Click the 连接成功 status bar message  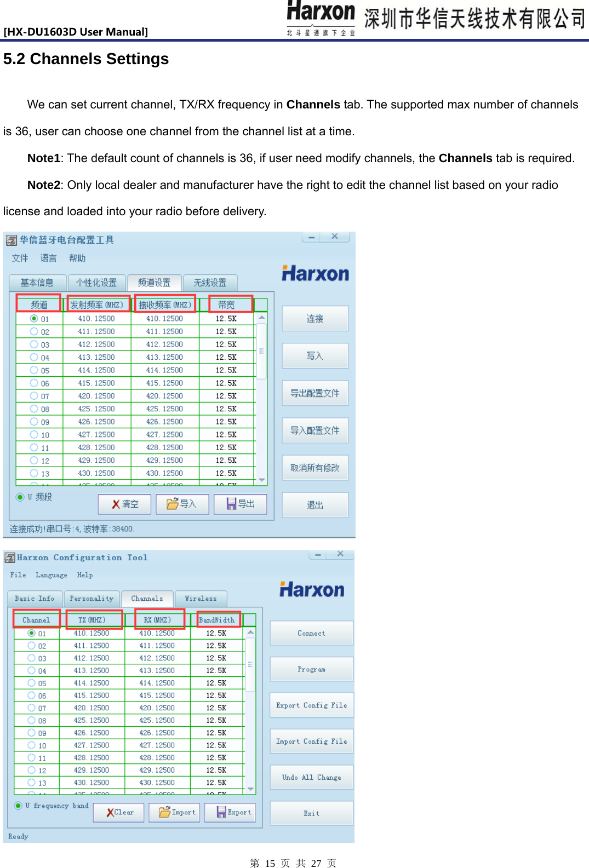[x=72, y=528]
